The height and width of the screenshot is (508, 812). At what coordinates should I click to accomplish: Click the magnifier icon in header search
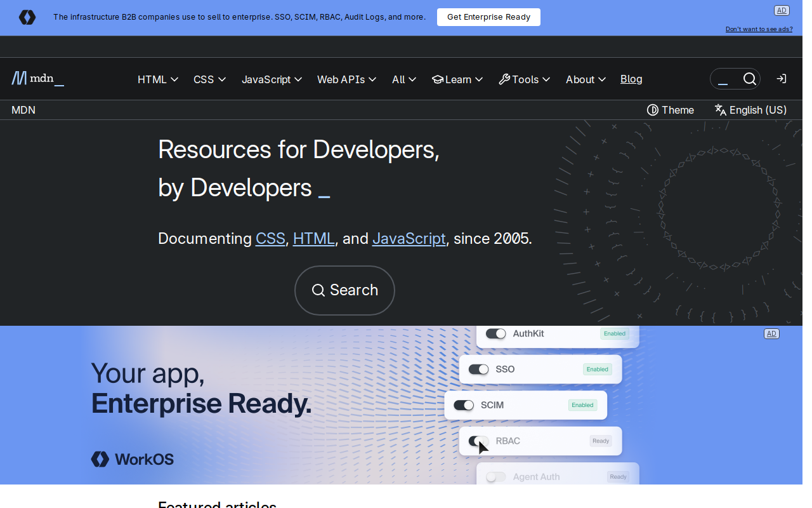pos(750,79)
